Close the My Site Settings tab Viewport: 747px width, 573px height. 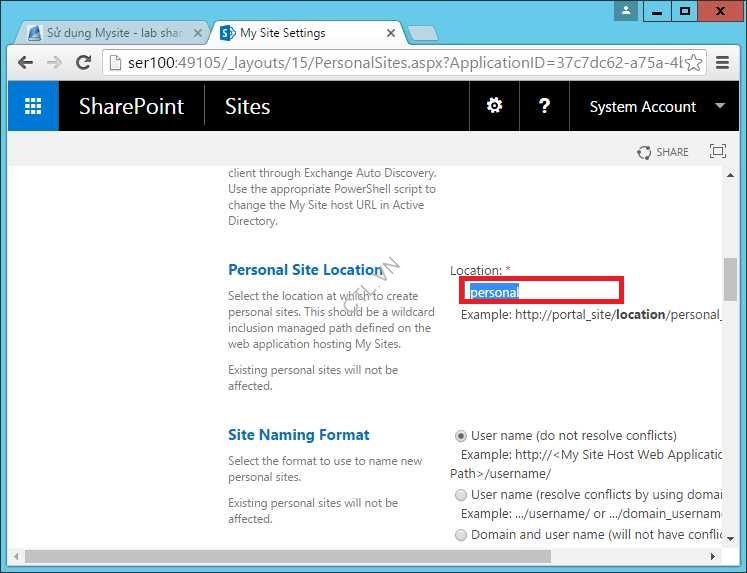pyautogui.click(x=391, y=33)
